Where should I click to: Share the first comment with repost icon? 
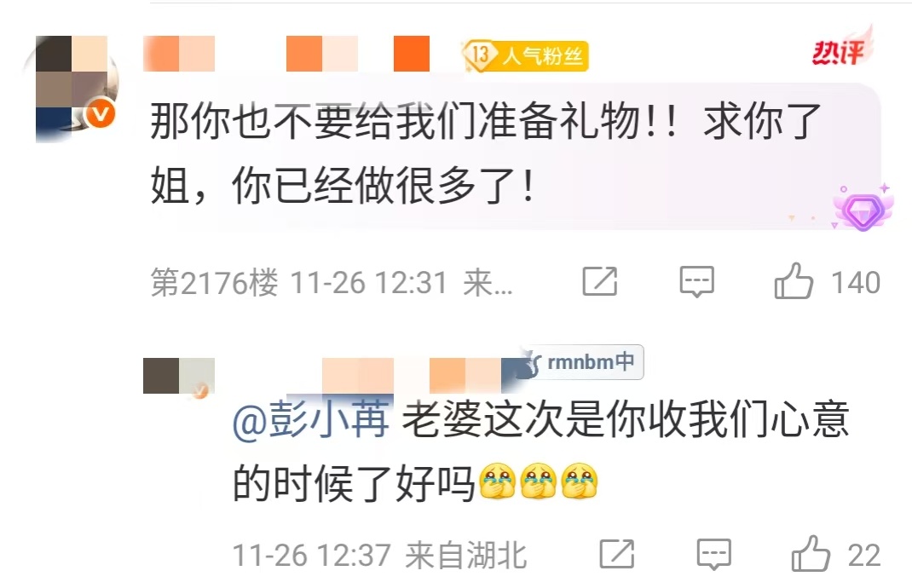(x=600, y=281)
